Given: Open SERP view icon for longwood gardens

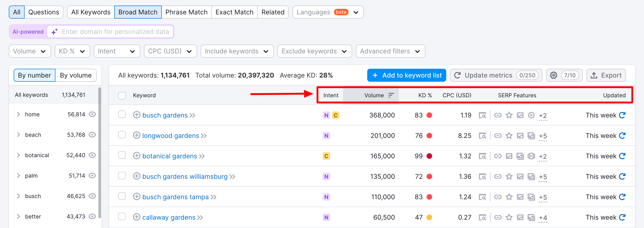Looking at the screenshot, I should pos(482,136).
